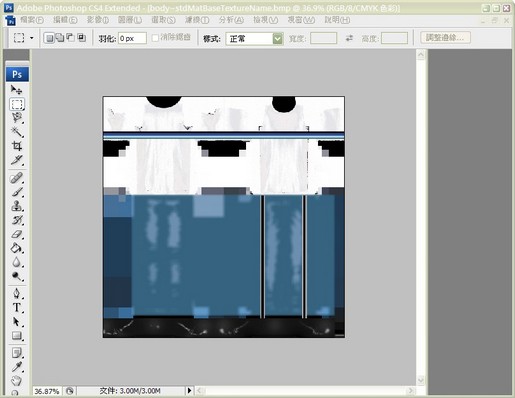Select the Pen tool

click(x=17, y=293)
